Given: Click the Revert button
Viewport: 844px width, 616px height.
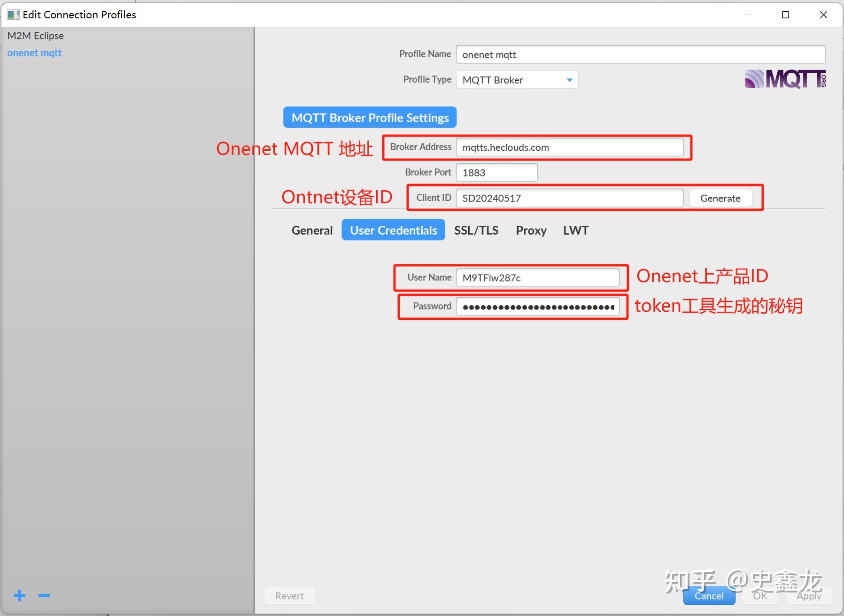Looking at the screenshot, I should tap(289, 595).
